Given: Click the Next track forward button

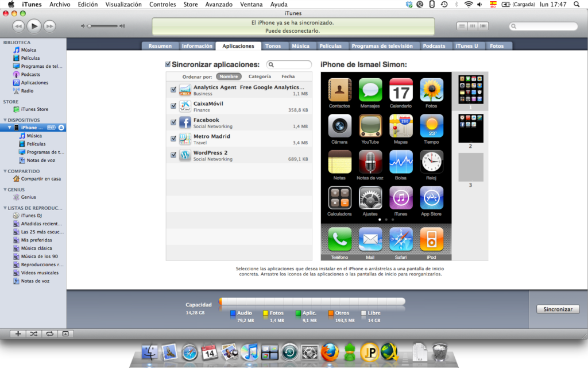Looking at the screenshot, I should (x=49, y=26).
